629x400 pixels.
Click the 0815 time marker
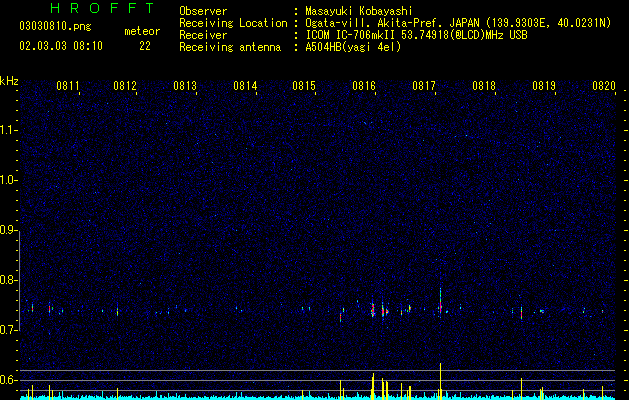304,85
